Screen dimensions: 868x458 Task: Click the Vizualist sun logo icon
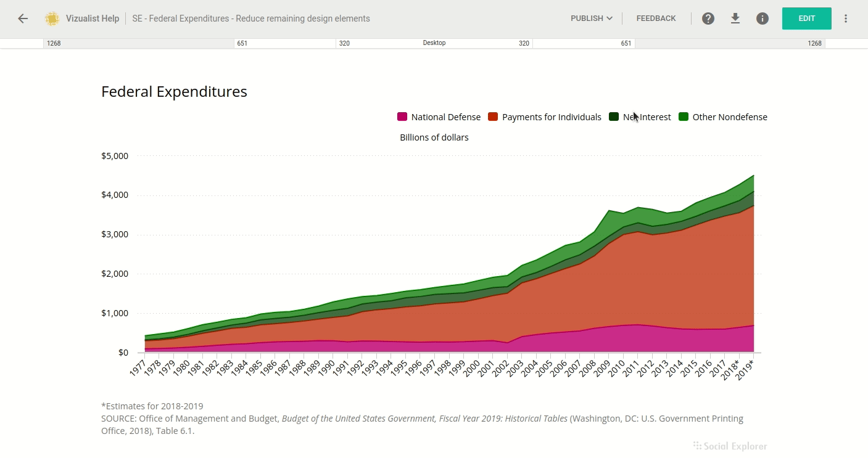[x=52, y=18]
